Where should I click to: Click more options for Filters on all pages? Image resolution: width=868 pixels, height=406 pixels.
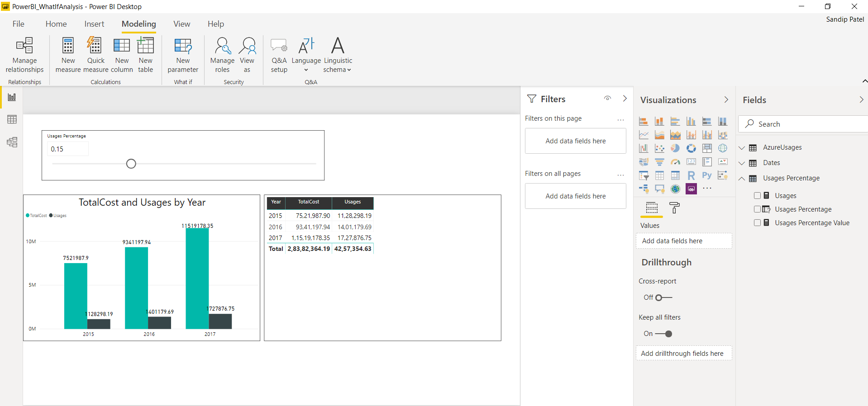(620, 175)
